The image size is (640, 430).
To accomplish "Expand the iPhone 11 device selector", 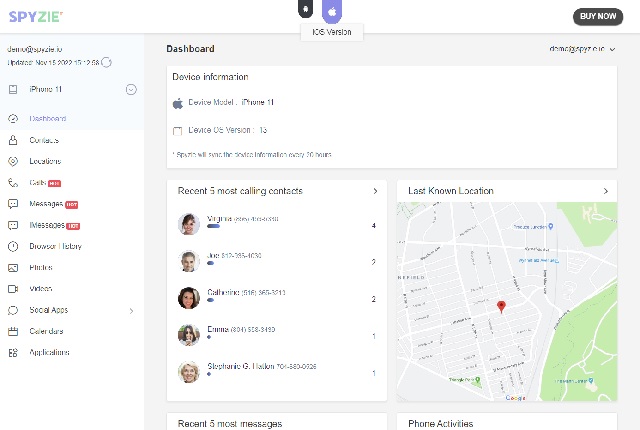I will (131, 89).
